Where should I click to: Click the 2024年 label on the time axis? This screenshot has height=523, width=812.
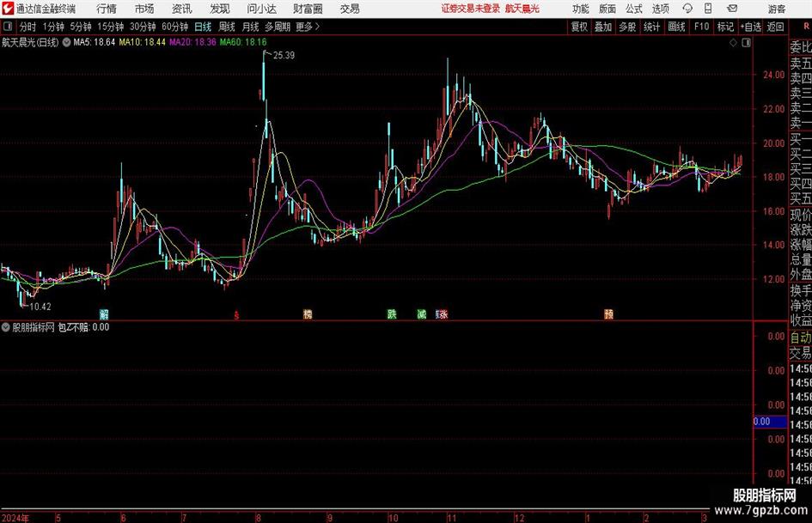pos(15,518)
